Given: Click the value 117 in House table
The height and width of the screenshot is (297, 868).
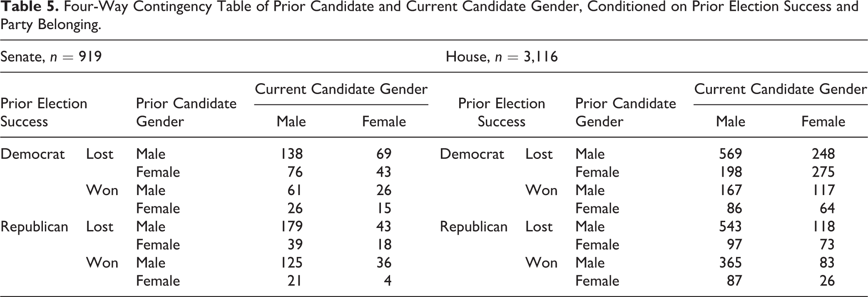Looking at the screenshot, I should pos(823,191).
